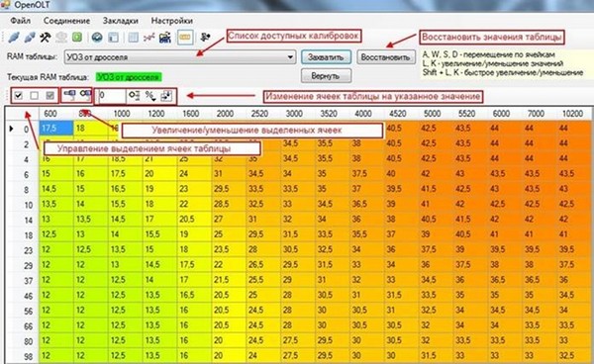Select cell 31 in row 6, column 2000
Image resolution: width=594 pixels, height=364 pixels.
tap(229, 174)
